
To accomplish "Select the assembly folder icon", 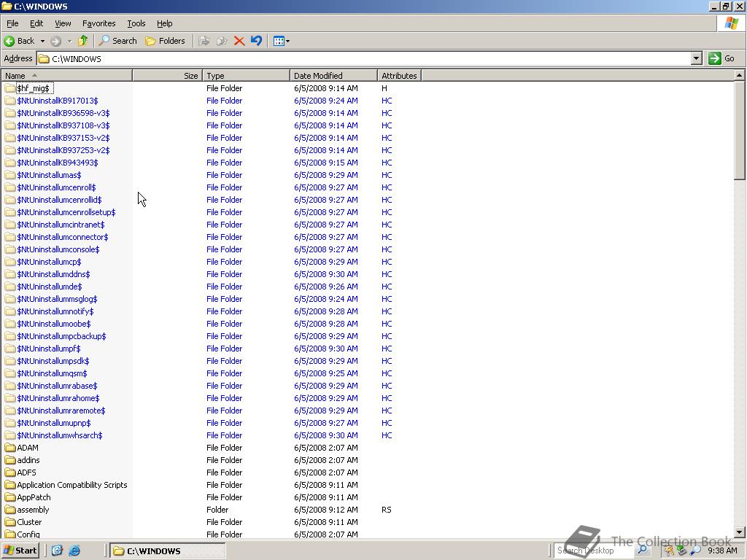I will coord(10,509).
